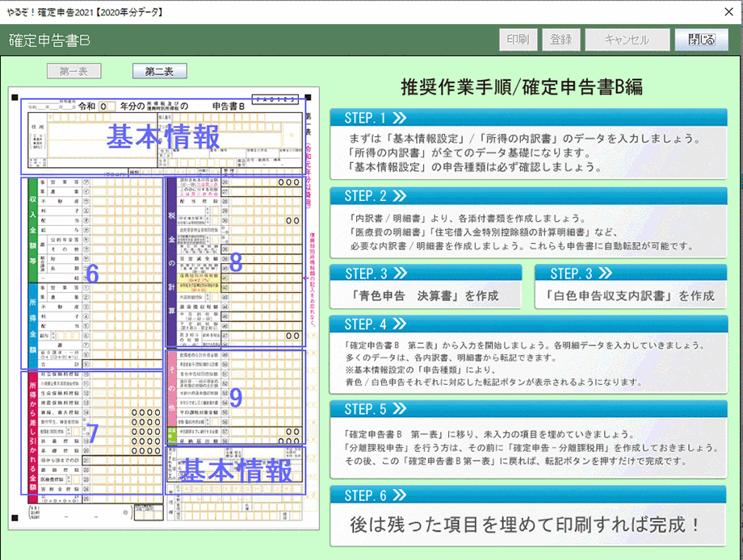Open the STEP. 5 header banner
Image resolution: width=743 pixels, height=560 pixels.
(528, 408)
